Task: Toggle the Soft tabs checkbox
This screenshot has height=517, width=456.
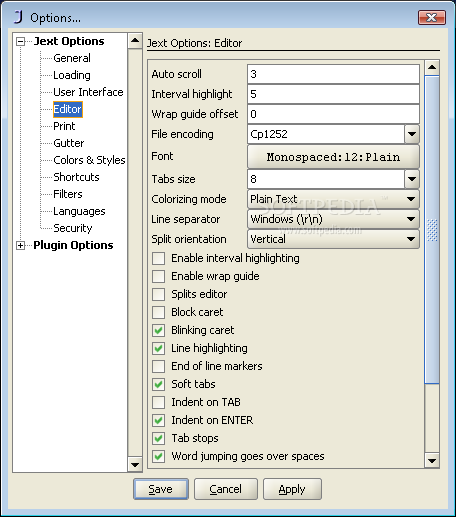Action: point(158,385)
